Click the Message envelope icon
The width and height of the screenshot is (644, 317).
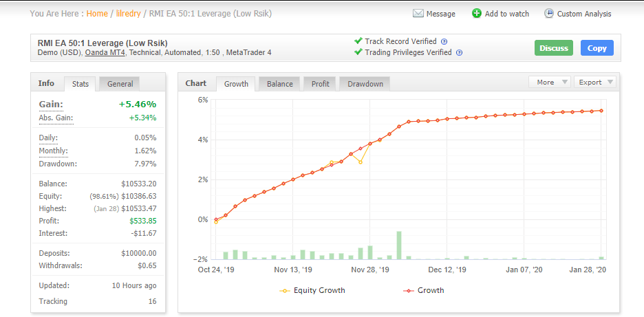[418, 14]
